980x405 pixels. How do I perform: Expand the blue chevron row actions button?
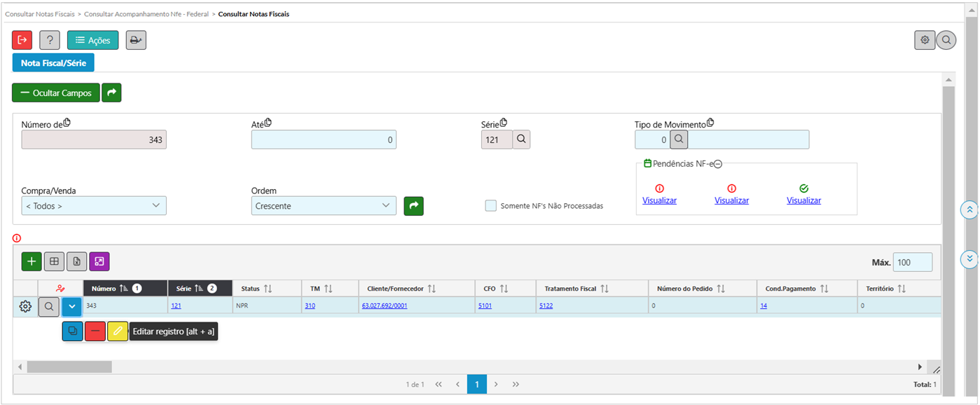click(72, 306)
